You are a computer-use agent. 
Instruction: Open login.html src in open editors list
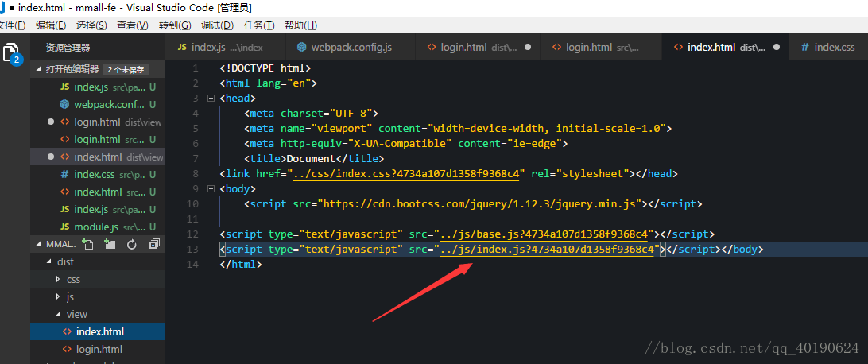click(x=98, y=139)
